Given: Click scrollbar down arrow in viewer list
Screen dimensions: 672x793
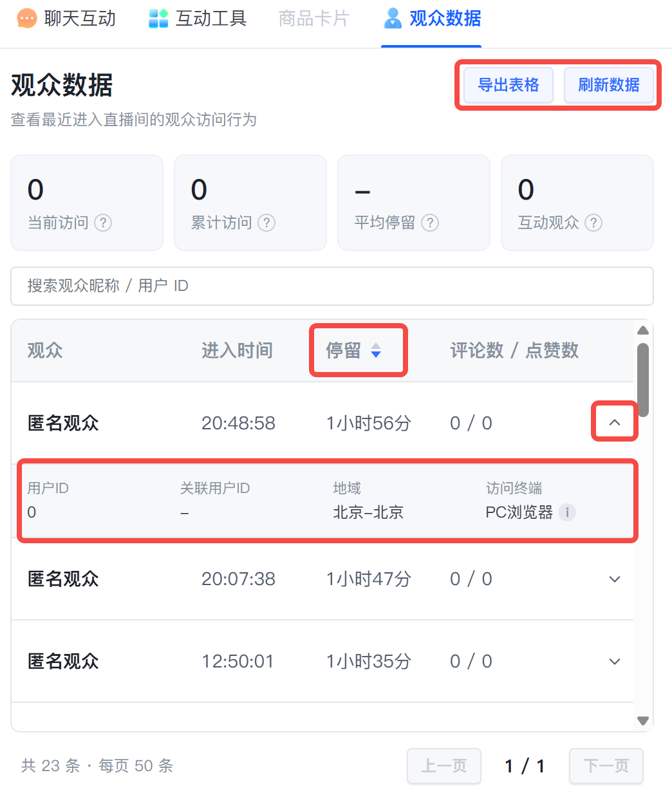Looking at the screenshot, I should click(x=642, y=720).
